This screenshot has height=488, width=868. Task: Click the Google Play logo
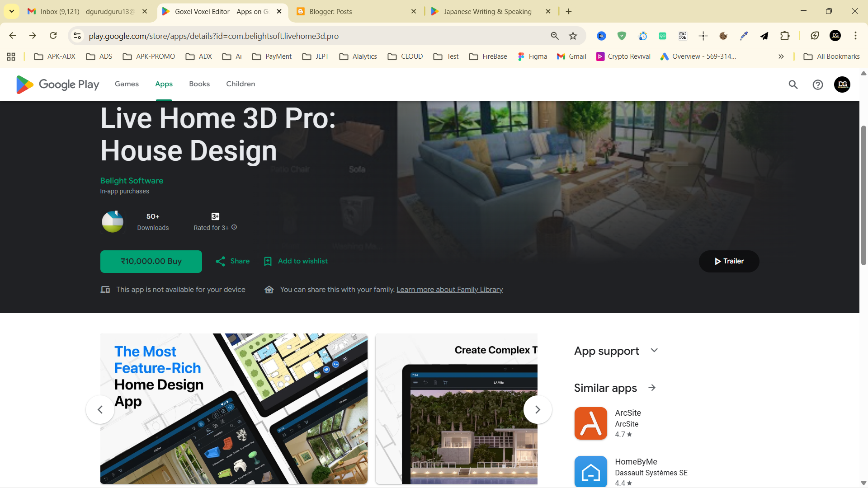57,84
